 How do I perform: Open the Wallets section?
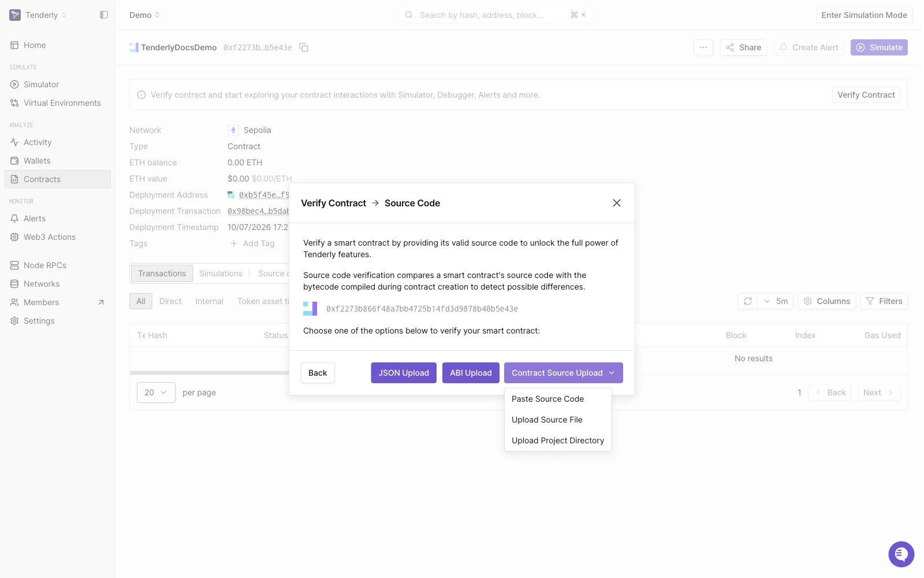[x=58, y=161]
